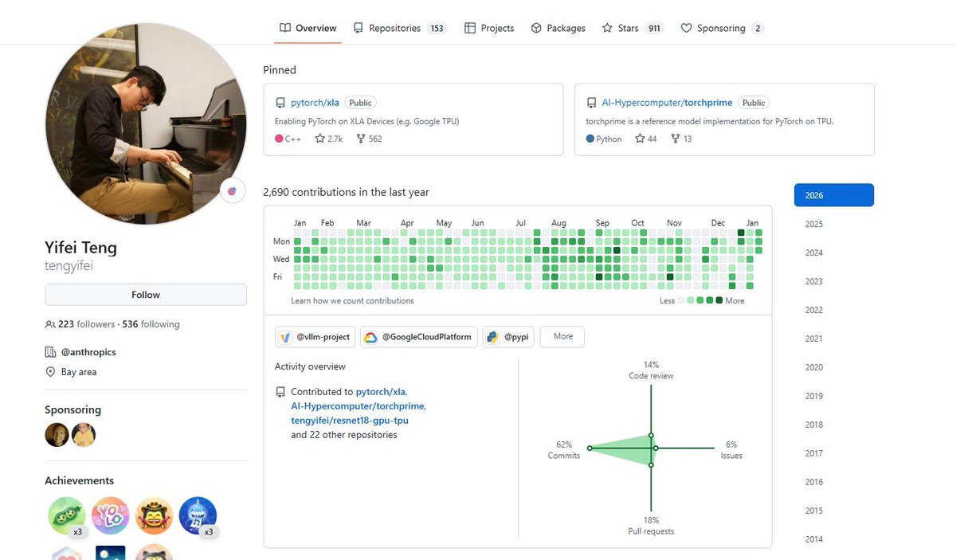Click the first sponsored user avatar
Screen dimensions: 956x560
pos(57,434)
